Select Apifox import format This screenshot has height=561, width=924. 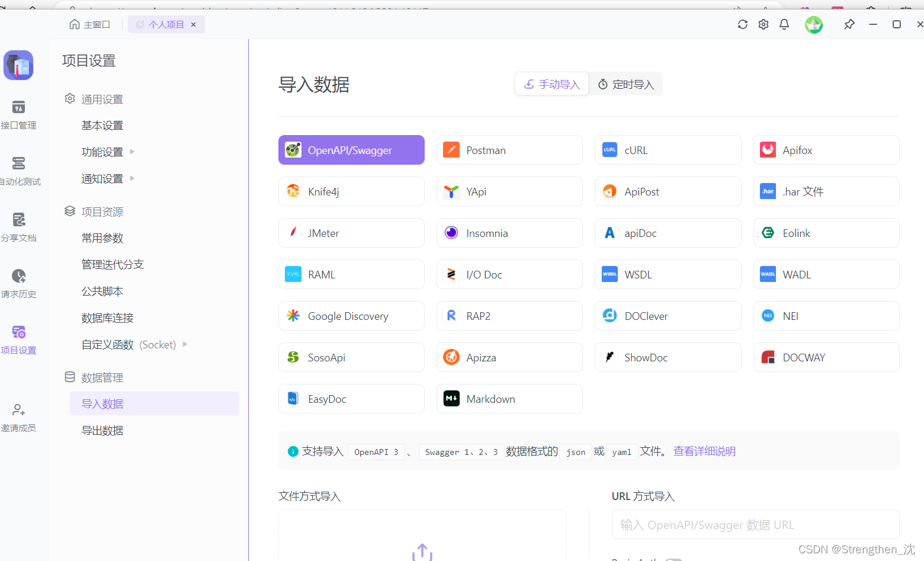click(x=826, y=150)
